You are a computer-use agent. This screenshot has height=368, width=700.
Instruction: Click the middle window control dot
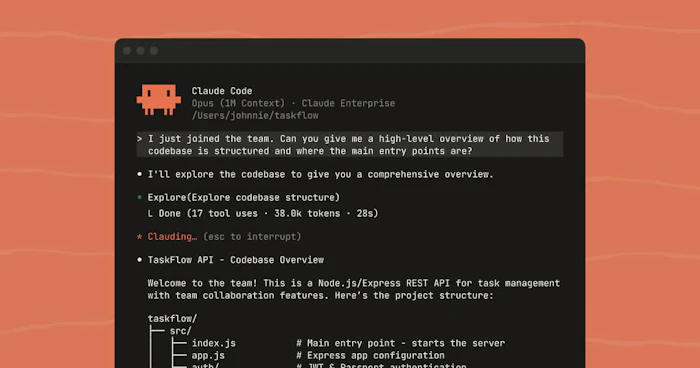point(140,51)
